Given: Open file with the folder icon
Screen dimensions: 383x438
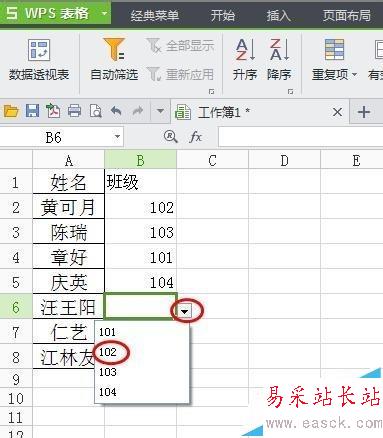Looking at the screenshot, I should point(11,111).
